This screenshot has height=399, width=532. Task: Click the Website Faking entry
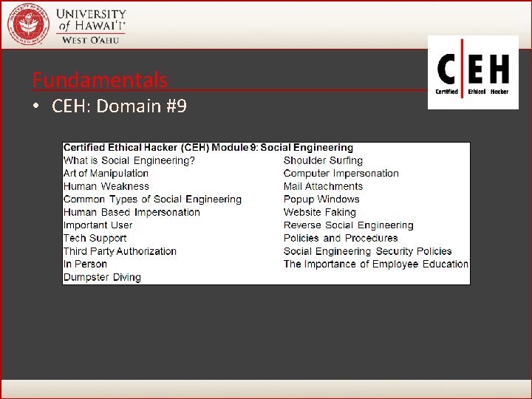[320, 212]
